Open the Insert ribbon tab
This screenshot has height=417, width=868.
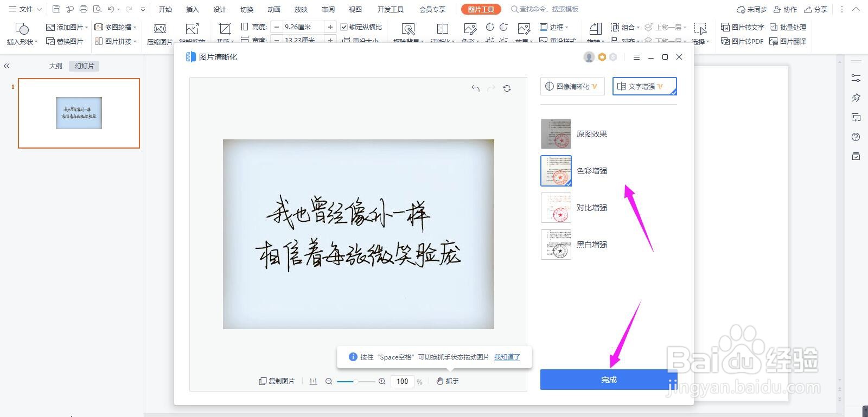[193, 9]
